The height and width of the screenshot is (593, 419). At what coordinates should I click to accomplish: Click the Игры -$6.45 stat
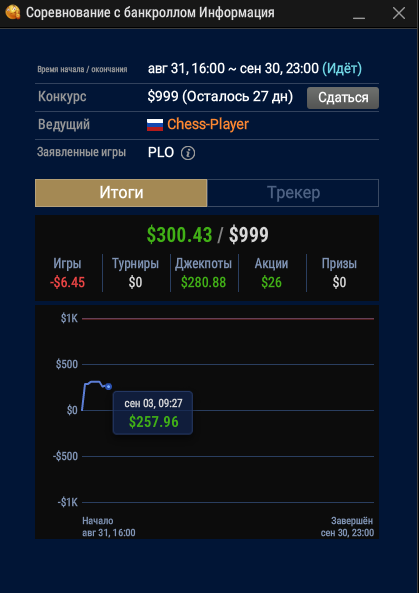tap(67, 273)
